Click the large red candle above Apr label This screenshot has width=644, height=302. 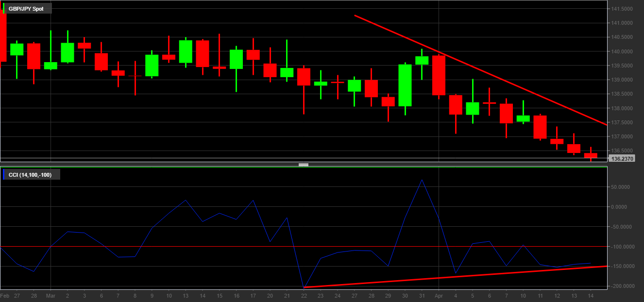[439, 75]
